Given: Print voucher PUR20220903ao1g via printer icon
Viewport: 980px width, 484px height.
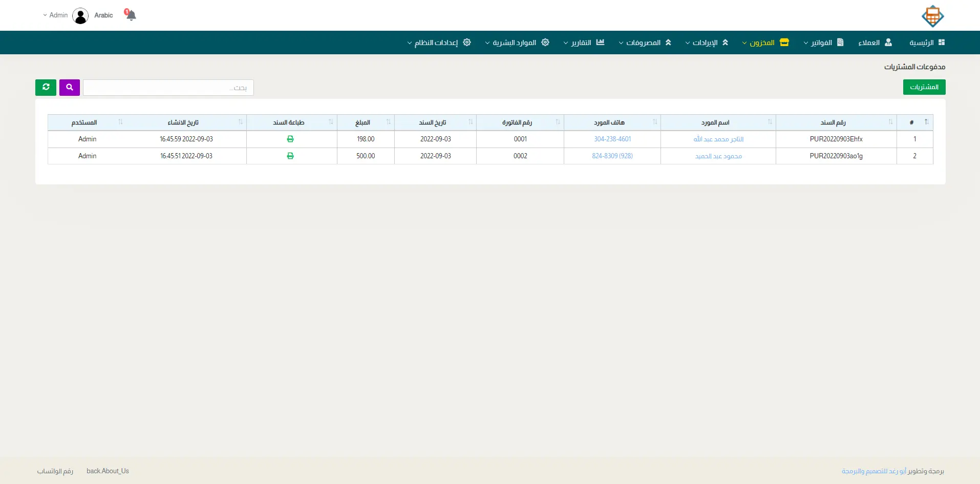Looking at the screenshot, I should [x=290, y=156].
